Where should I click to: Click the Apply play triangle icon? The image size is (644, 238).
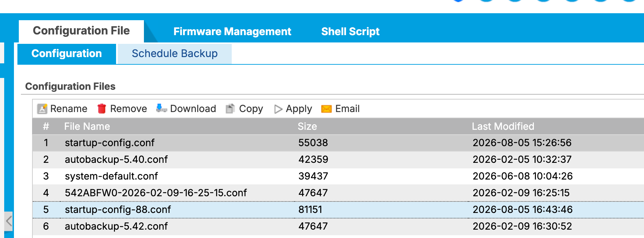tap(278, 109)
